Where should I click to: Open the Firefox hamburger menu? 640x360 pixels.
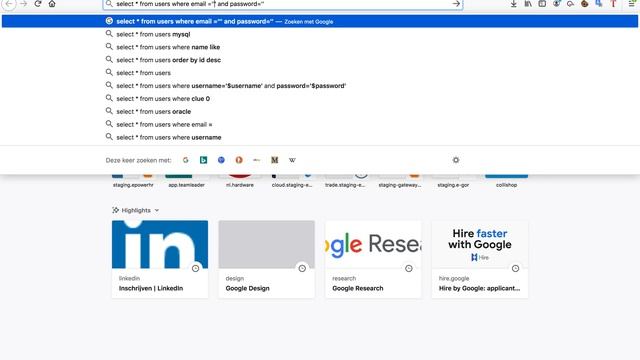point(632,4)
